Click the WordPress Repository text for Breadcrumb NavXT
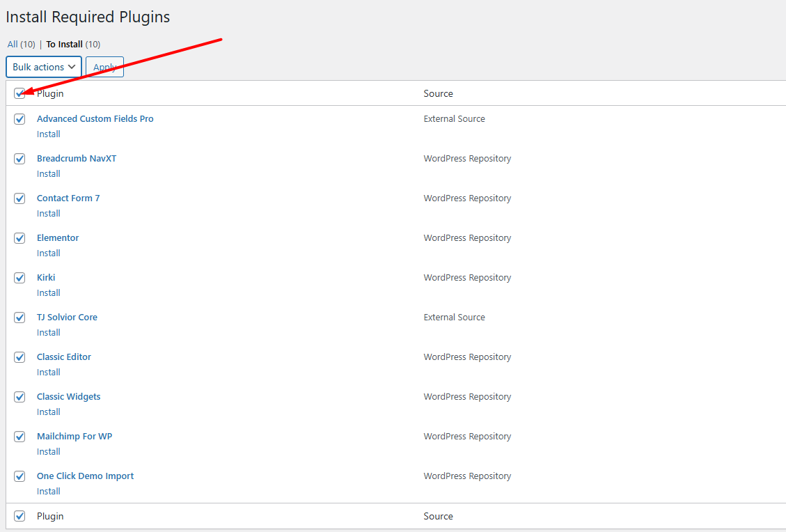The width and height of the screenshot is (786, 532). pyautogui.click(x=467, y=159)
